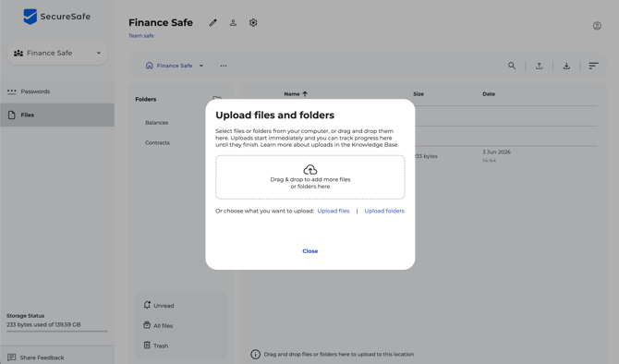Image resolution: width=619 pixels, height=364 pixels.
Task: Click the cloud upload icon in drop zone
Action: 309,170
